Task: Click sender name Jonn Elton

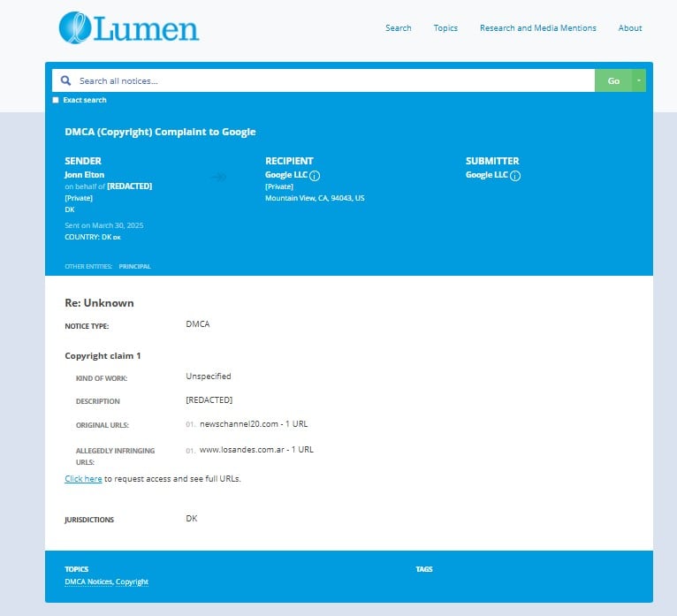Action: pyautogui.click(x=85, y=175)
